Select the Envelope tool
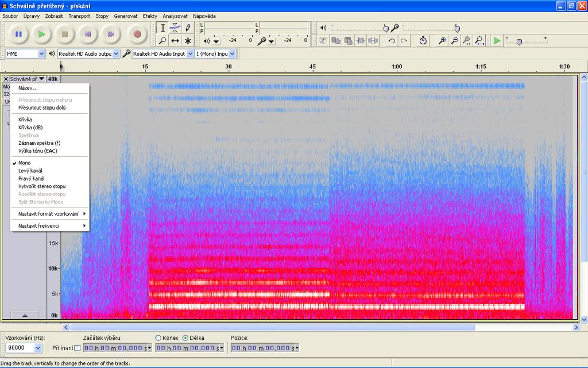 pos(175,28)
